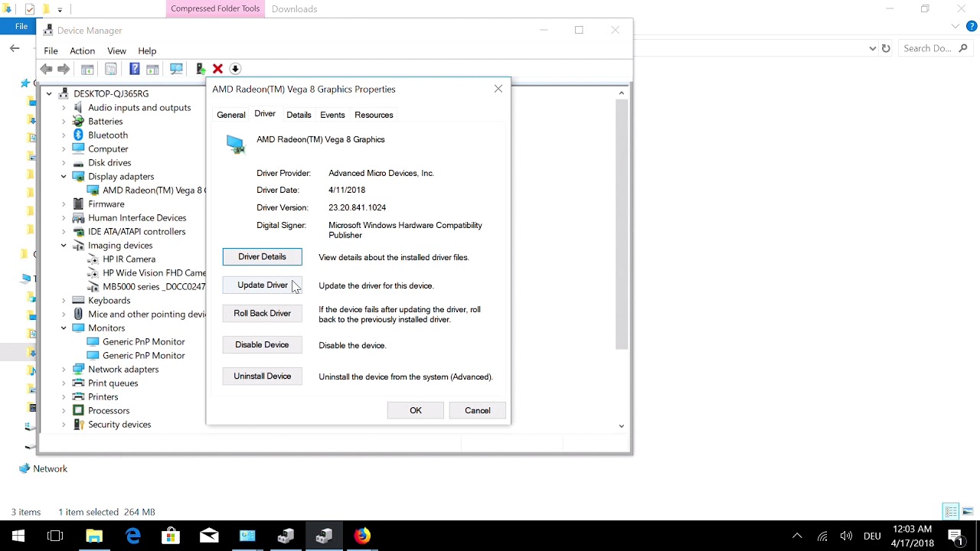Open the View menu
The height and width of the screenshot is (551, 980).
tap(116, 51)
